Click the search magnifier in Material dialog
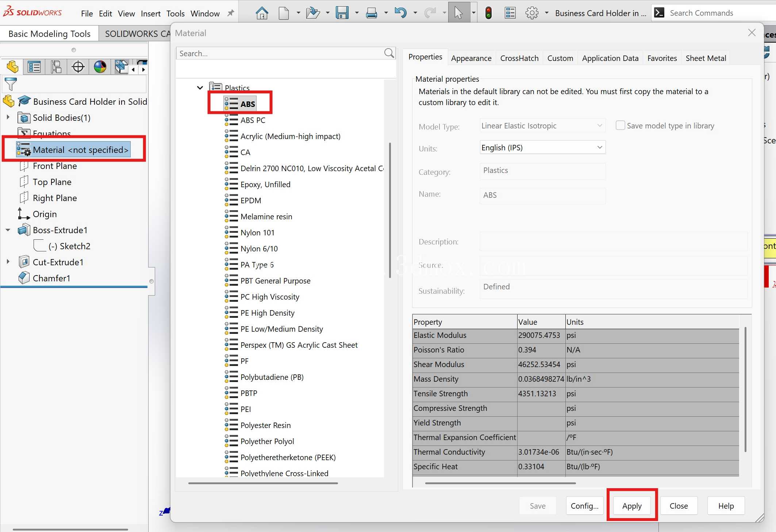This screenshot has height=532, width=776. pyautogui.click(x=389, y=53)
